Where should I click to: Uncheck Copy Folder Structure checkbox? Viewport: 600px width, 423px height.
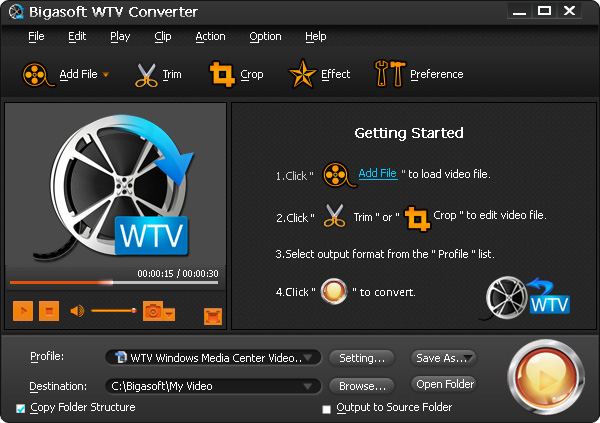pyautogui.click(x=21, y=408)
